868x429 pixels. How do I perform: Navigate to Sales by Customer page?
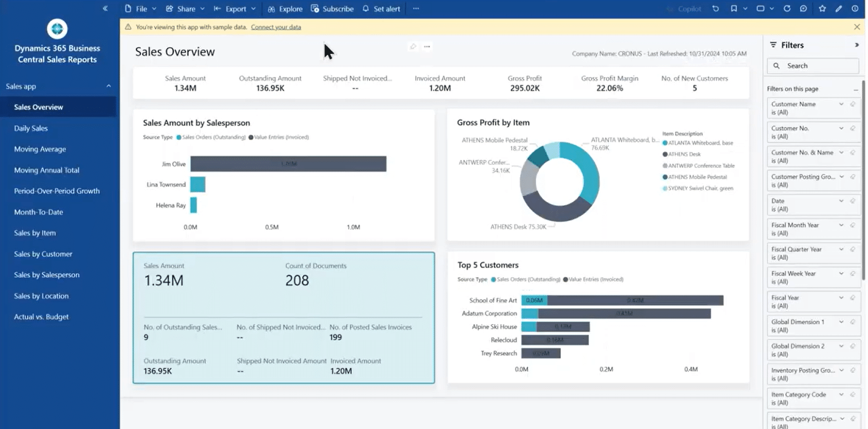point(43,254)
